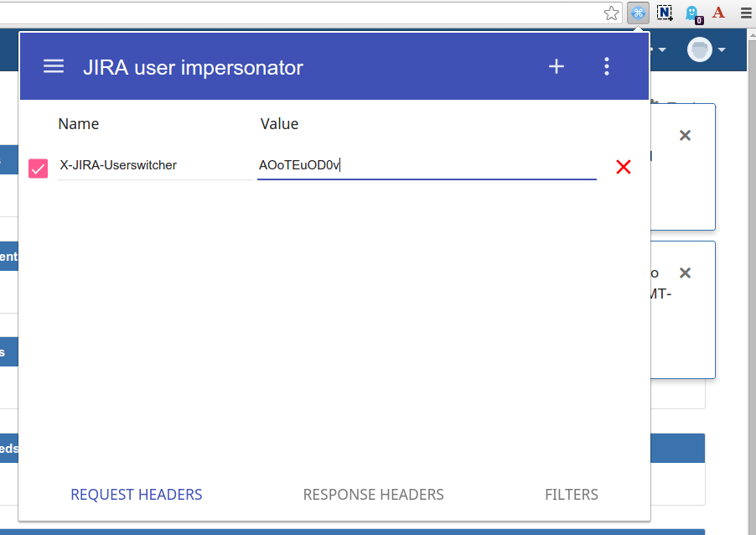Switch to the Request Headers tab
This screenshot has width=756, height=535.
(x=137, y=495)
